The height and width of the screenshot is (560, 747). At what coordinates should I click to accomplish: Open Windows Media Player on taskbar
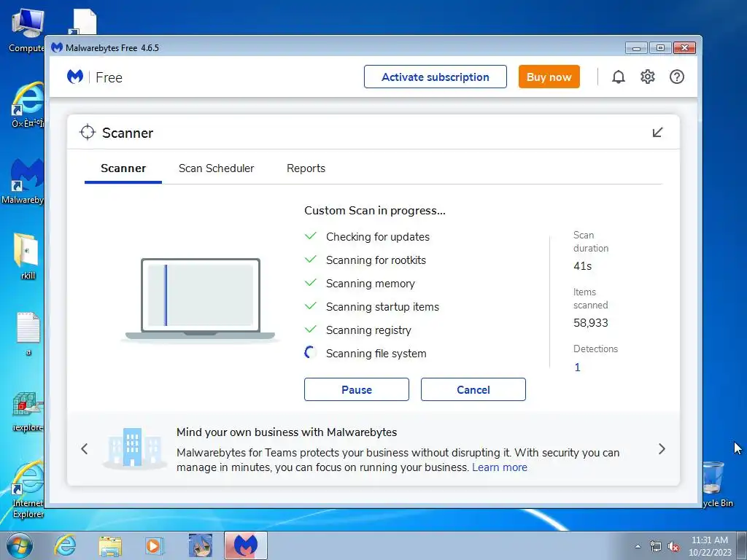click(154, 545)
